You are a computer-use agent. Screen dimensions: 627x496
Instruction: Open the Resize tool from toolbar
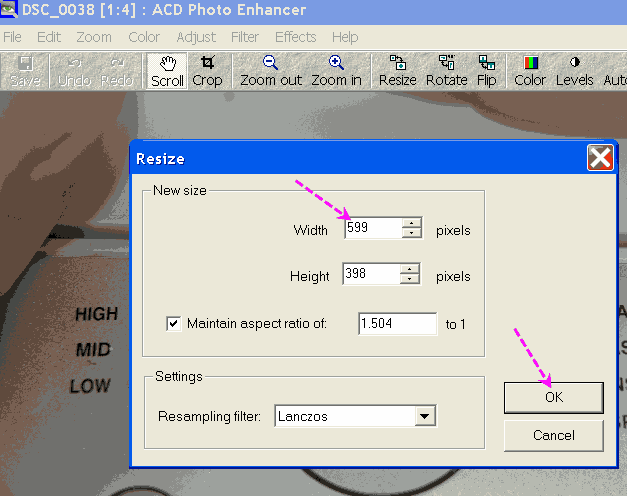pyautogui.click(x=397, y=71)
